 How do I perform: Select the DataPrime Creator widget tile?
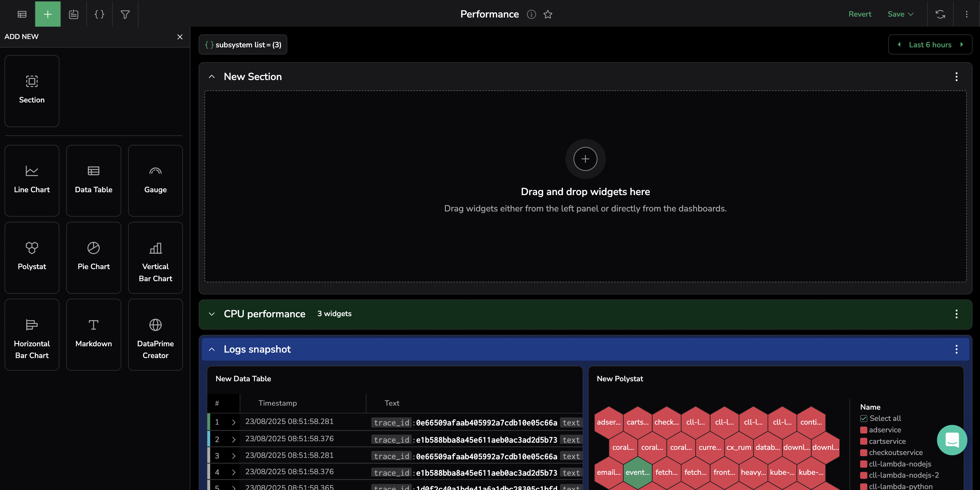[x=155, y=335]
